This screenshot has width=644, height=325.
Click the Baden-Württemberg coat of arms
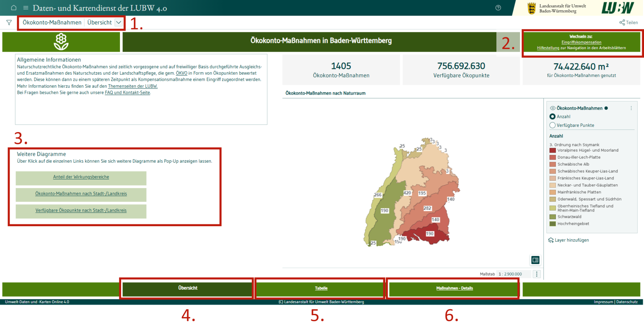click(531, 8)
